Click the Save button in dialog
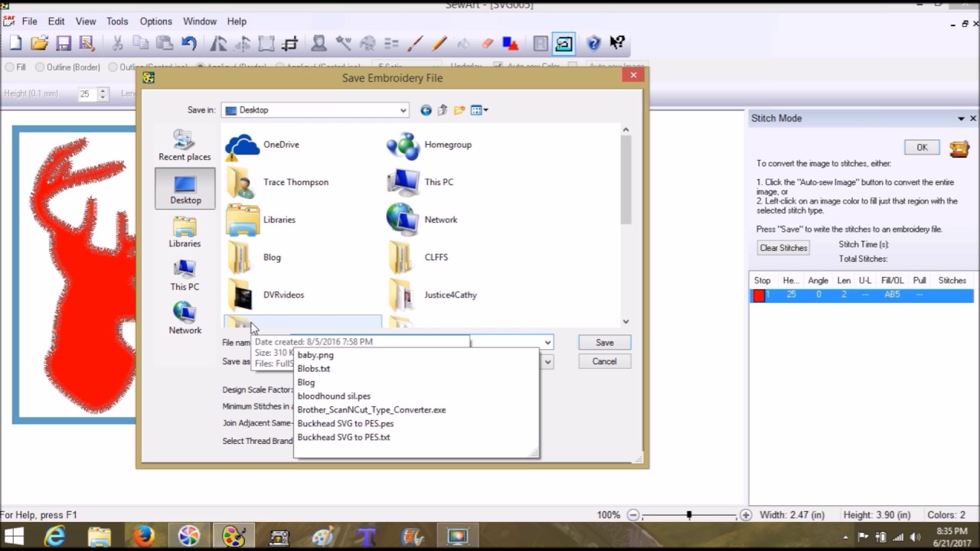Viewport: 980px width, 551px height. click(x=605, y=343)
